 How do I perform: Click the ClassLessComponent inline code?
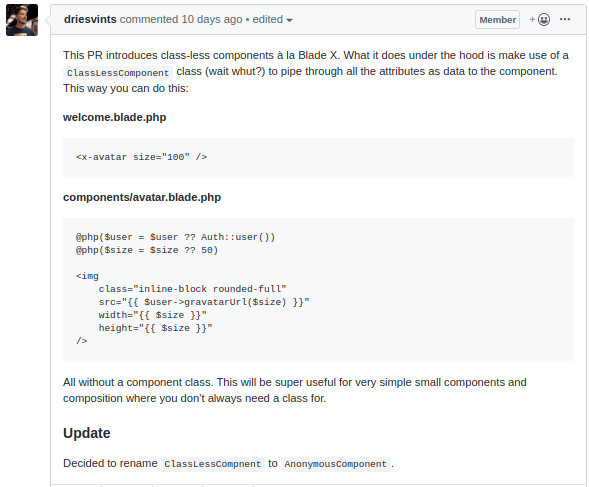(118, 73)
